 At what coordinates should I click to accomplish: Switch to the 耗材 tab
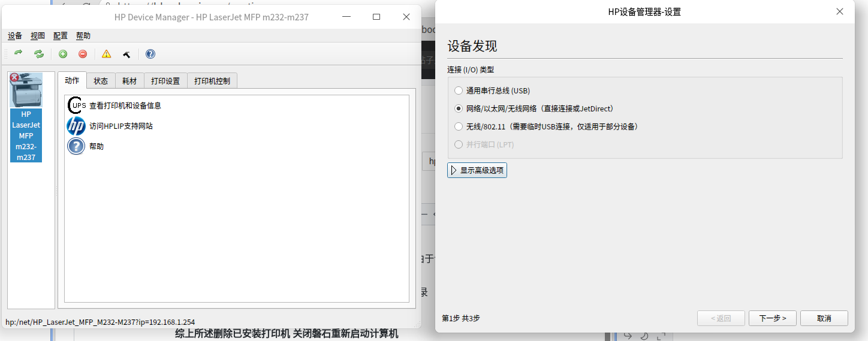point(129,81)
